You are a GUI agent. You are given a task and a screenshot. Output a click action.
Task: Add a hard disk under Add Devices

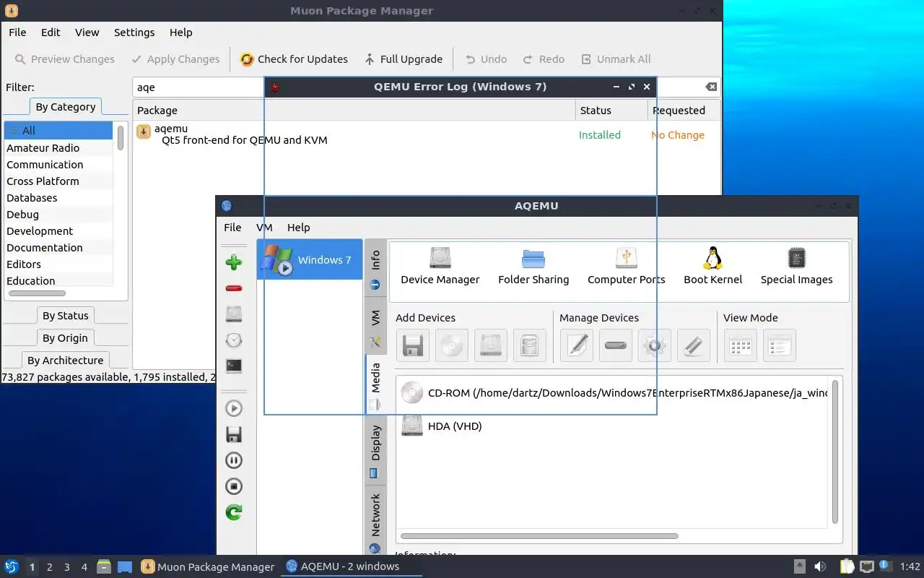point(490,345)
